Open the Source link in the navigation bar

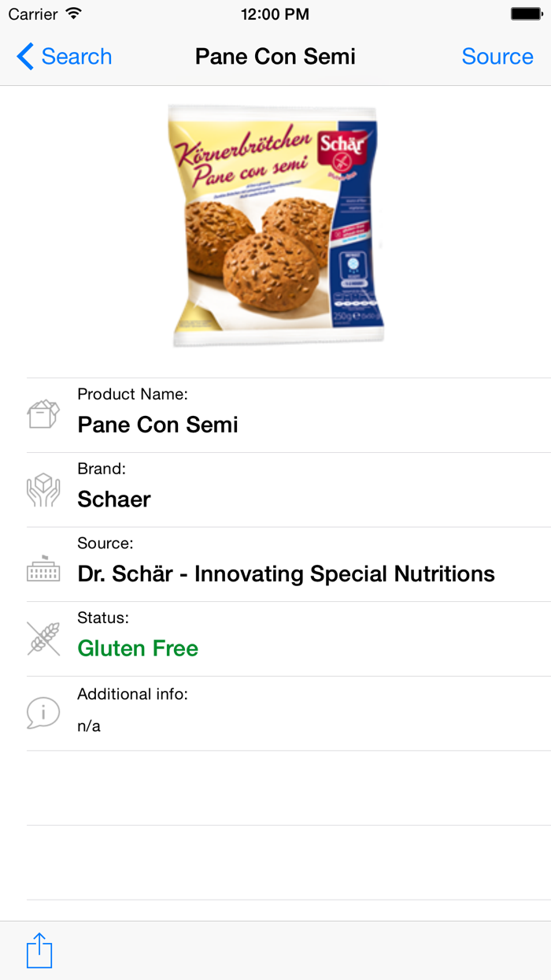coord(497,56)
